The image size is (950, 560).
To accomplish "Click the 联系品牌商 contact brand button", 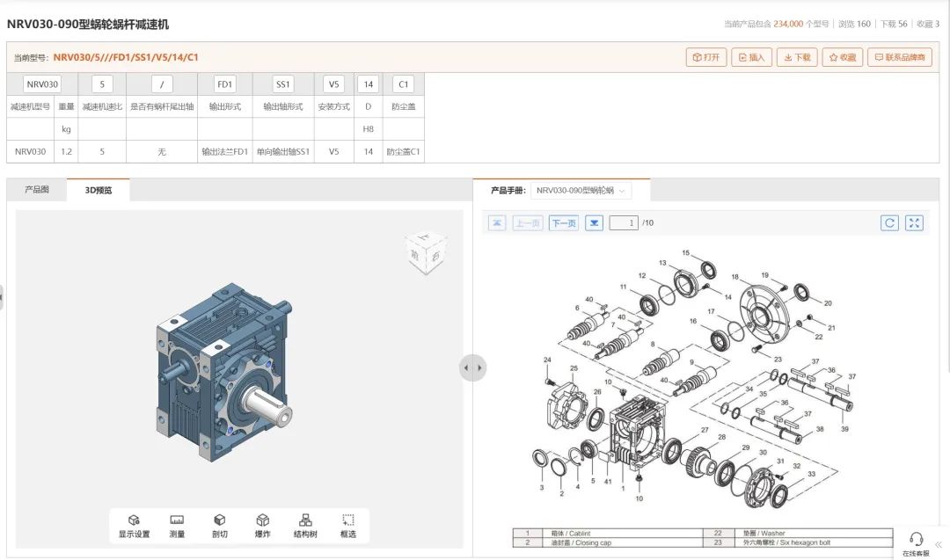I will (900, 57).
